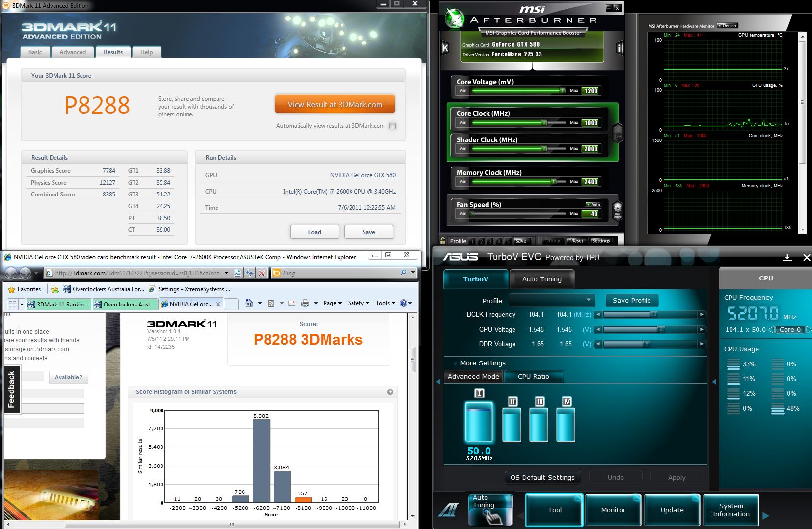This screenshot has width=812, height=529.
Task: Open the IE Page menu
Action: pos(332,303)
